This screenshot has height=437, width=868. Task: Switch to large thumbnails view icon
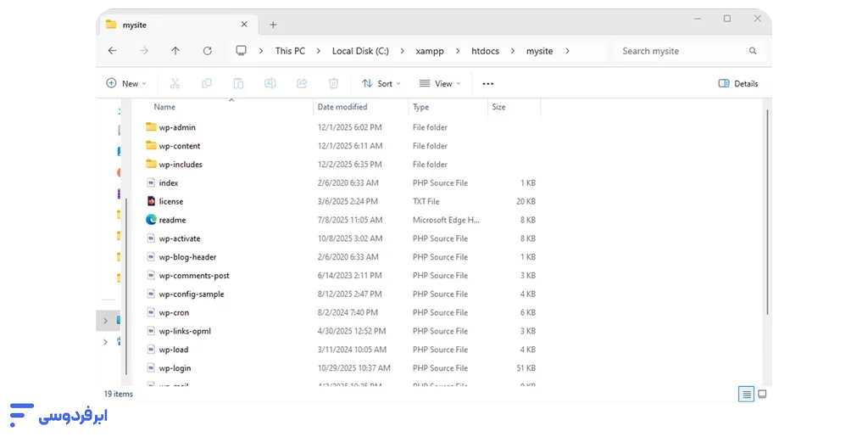pyautogui.click(x=762, y=395)
